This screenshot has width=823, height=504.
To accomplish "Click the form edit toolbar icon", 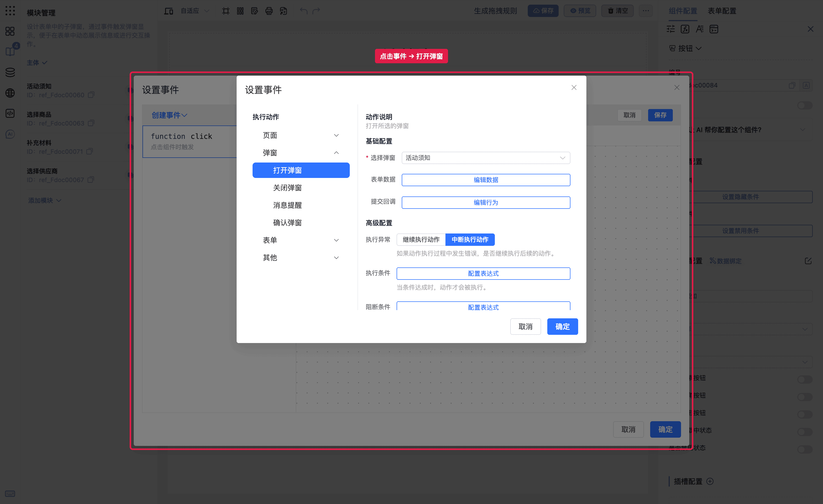I will tap(255, 11).
